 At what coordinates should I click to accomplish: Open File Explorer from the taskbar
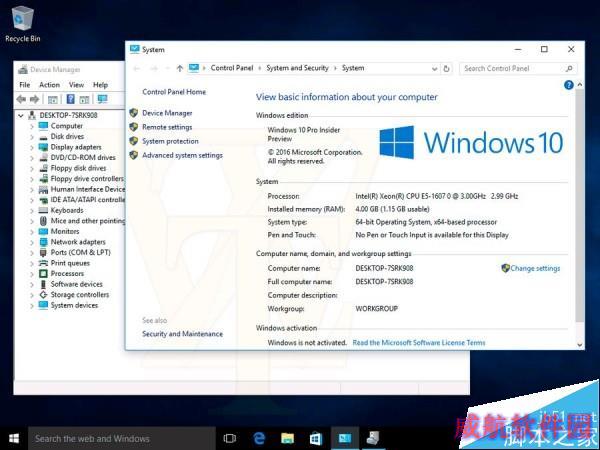point(287,438)
